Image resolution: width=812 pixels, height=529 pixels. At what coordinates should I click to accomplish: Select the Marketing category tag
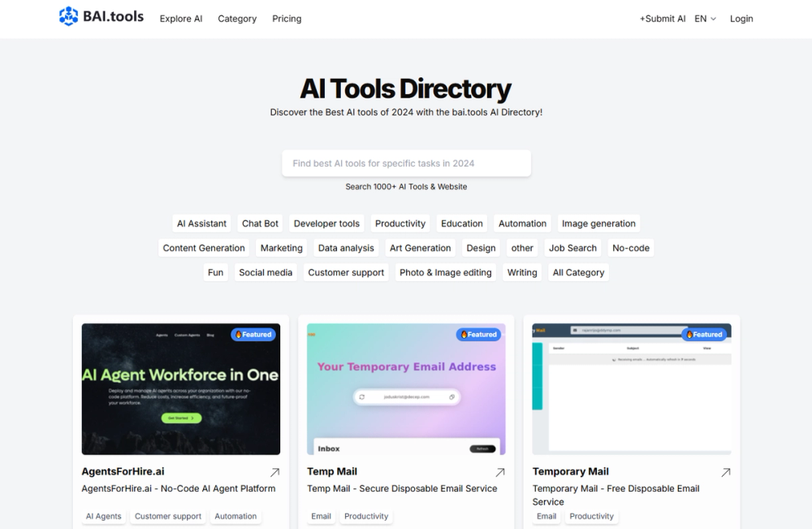[281, 248]
